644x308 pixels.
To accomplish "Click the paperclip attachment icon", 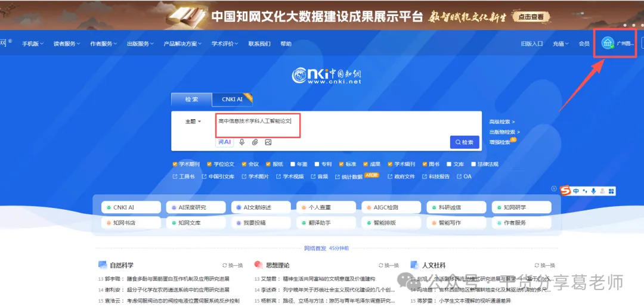I will [x=255, y=142].
